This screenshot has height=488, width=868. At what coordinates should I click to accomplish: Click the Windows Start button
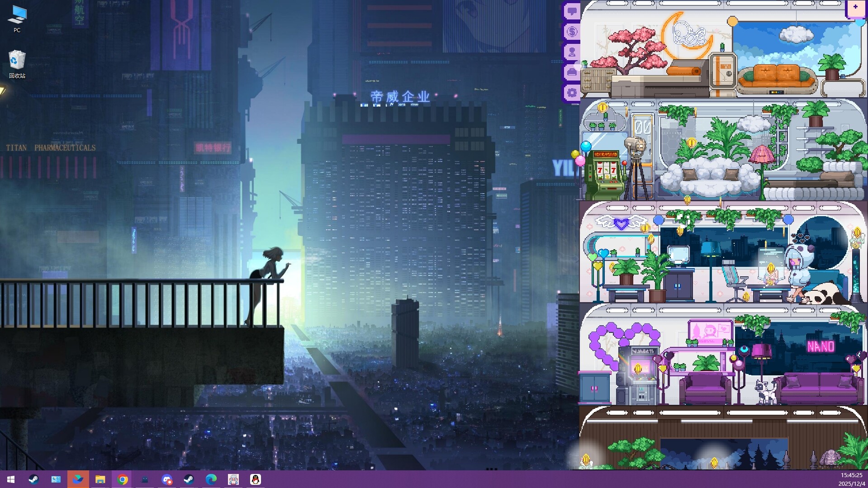[x=11, y=479]
